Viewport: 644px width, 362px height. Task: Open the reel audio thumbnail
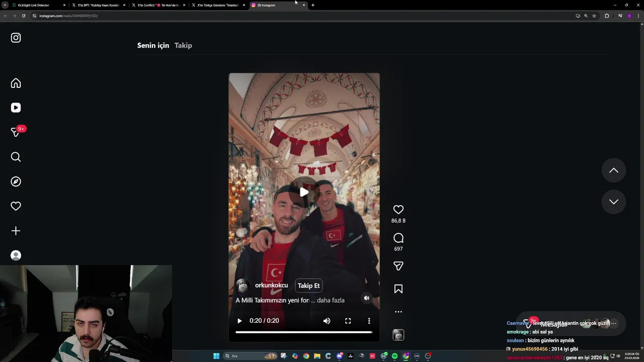pyautogui.click(x=398, y=335)
